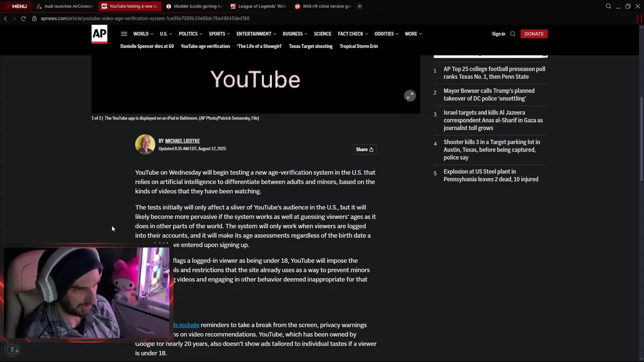Switch to Wild rift china version tab
The width and height of the screenshot is (644, 362).
coord(323,6)
